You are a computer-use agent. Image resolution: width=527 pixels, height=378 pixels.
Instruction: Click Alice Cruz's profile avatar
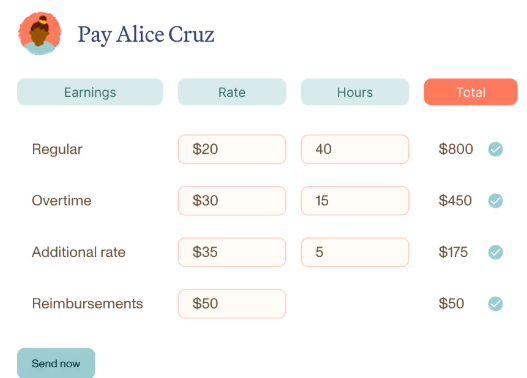click(40, 33)
